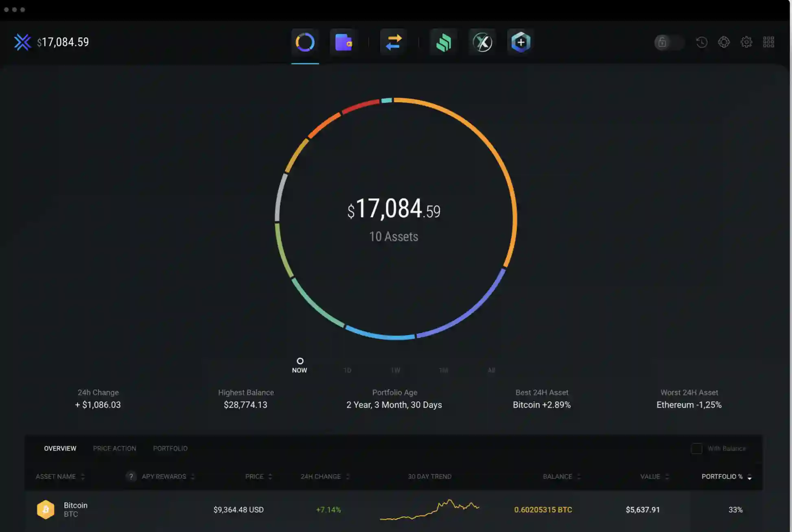Sort by APY Rewards column
The height and width of the screenshot is (532, 792).
pos(168,476)
